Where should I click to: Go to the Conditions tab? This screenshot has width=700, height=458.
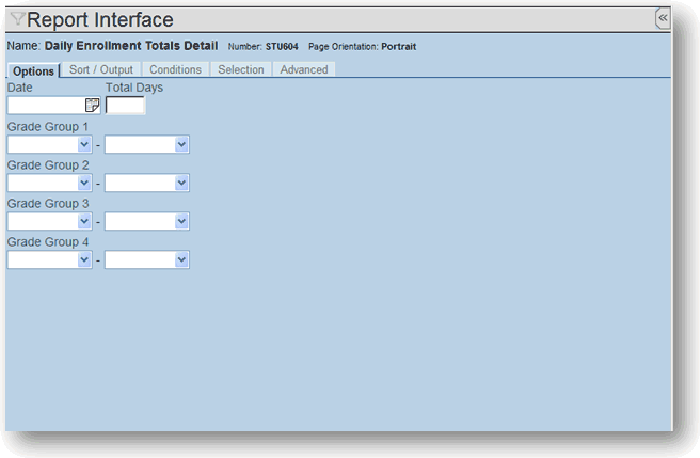pos(175,70)
